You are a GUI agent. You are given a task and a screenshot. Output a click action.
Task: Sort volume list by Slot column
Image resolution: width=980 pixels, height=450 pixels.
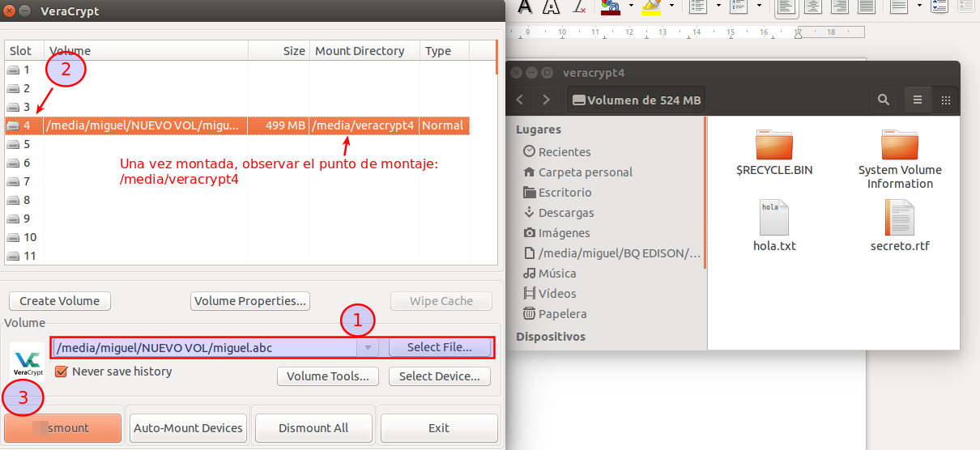point(24,51)
